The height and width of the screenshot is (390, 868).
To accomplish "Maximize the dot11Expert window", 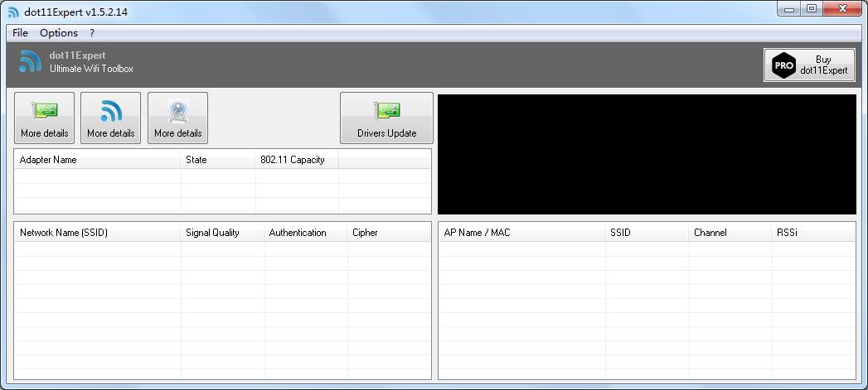I will tap(812, 9).
